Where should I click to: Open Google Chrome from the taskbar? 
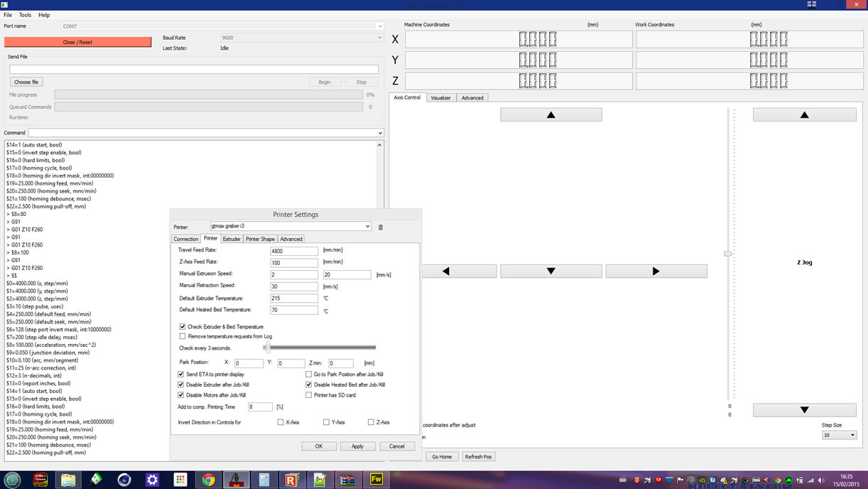pyautogui.click(x=208, y=480)
